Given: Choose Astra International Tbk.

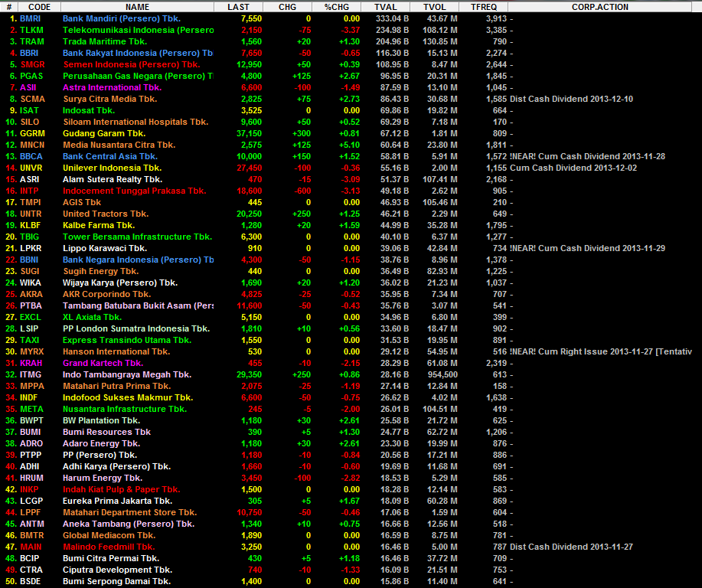Looking at the screenshot, I should [x=112, y=87].
